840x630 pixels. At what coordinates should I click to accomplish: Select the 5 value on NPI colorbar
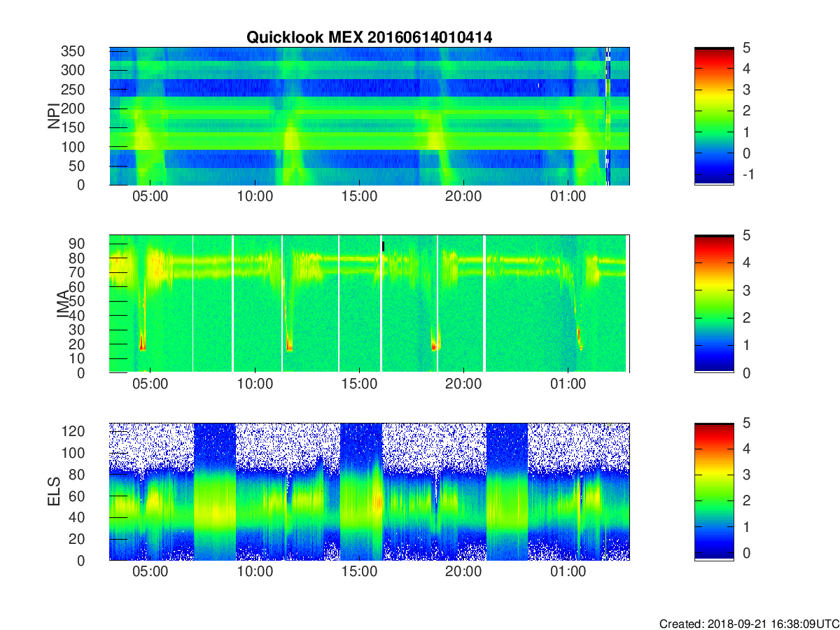[746, 48]
